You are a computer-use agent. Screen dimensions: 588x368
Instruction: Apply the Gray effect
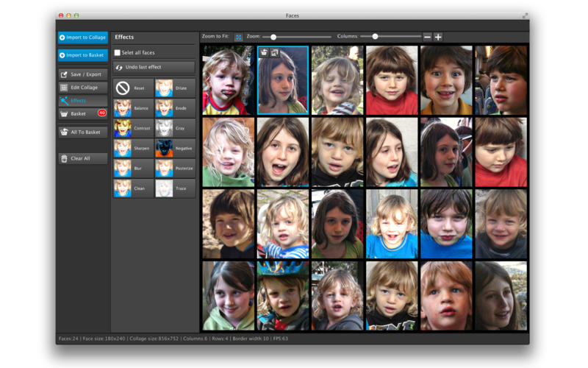pyautogui.click(x=164, y=128)
